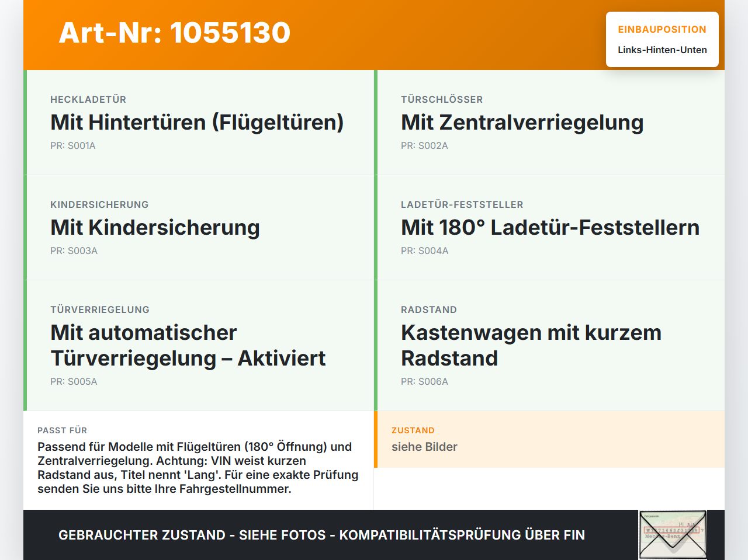
Task: Click the Einbauposition badge title
Action: click(x=662, y=29)
